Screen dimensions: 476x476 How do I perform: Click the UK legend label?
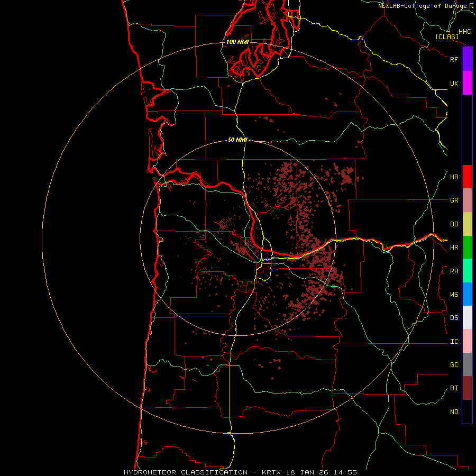[x=454, y=83]
